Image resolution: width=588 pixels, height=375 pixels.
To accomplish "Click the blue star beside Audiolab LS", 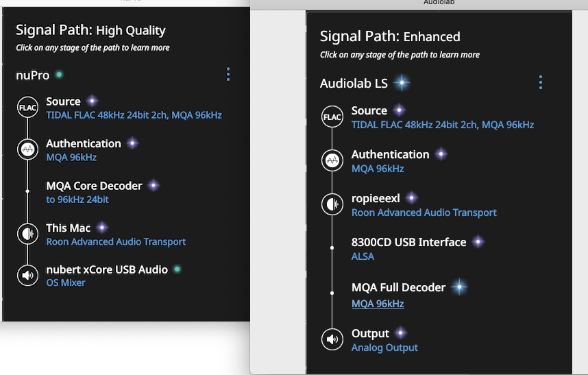I will point(402,84).
